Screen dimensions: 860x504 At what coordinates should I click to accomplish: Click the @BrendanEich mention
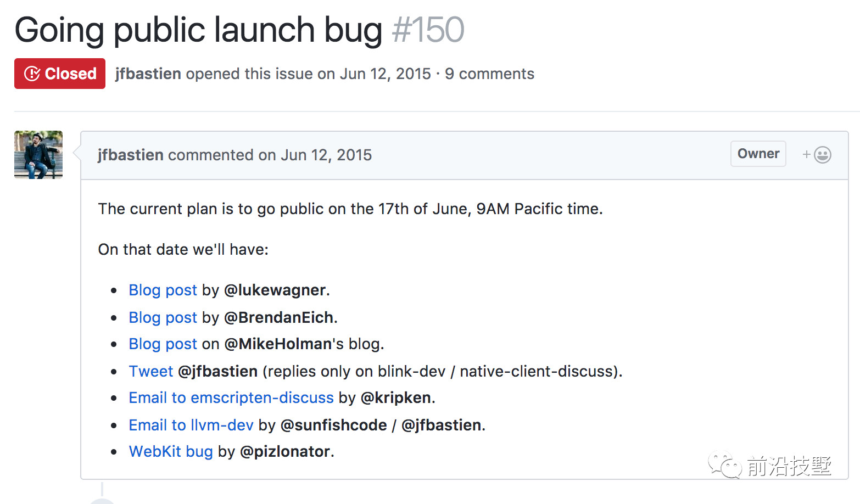(x=279, y=317)
